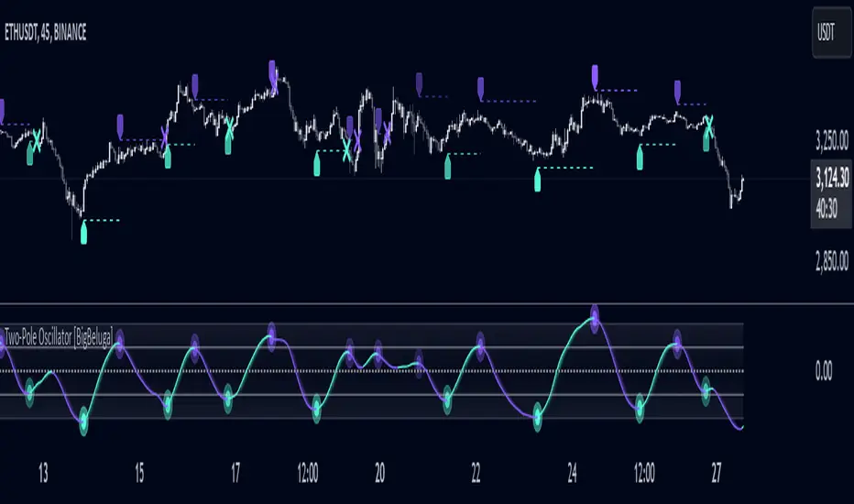Click the 3,250.00 price scale label
This screenshot has height=504, width=854.
click(x=832, y=140)
